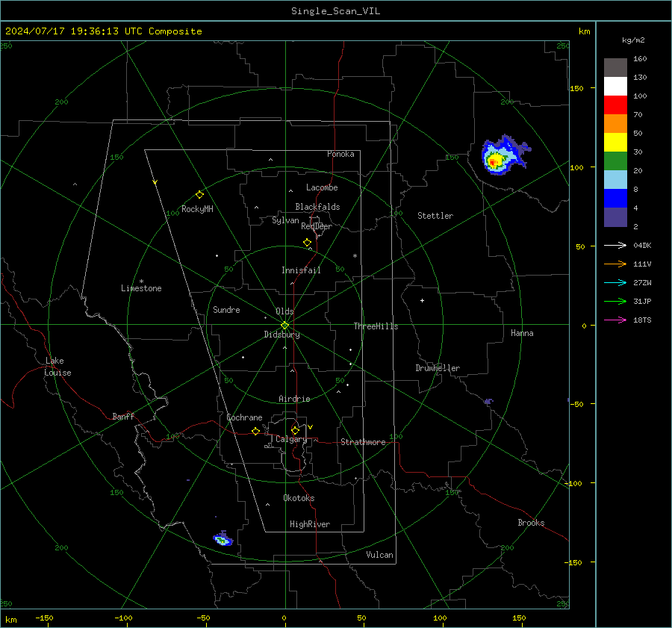Select the green 20-30 kg/m2 color swatch

(615, 161)
